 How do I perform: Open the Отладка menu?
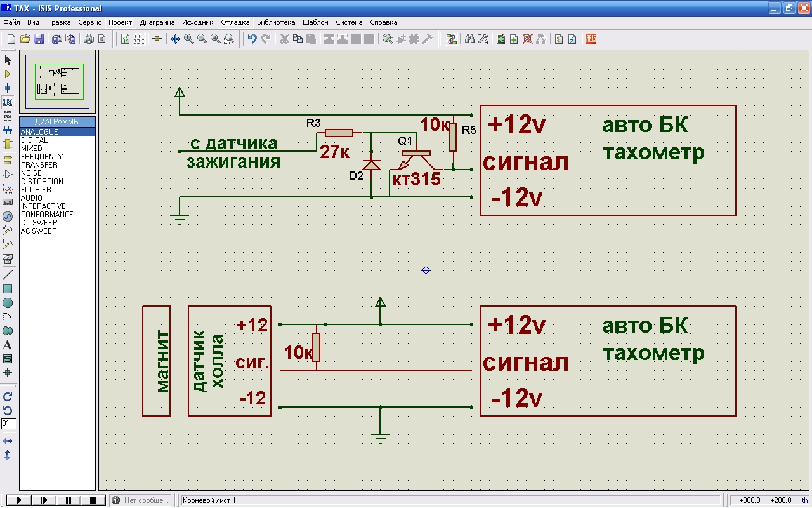(x=235, y=22)
